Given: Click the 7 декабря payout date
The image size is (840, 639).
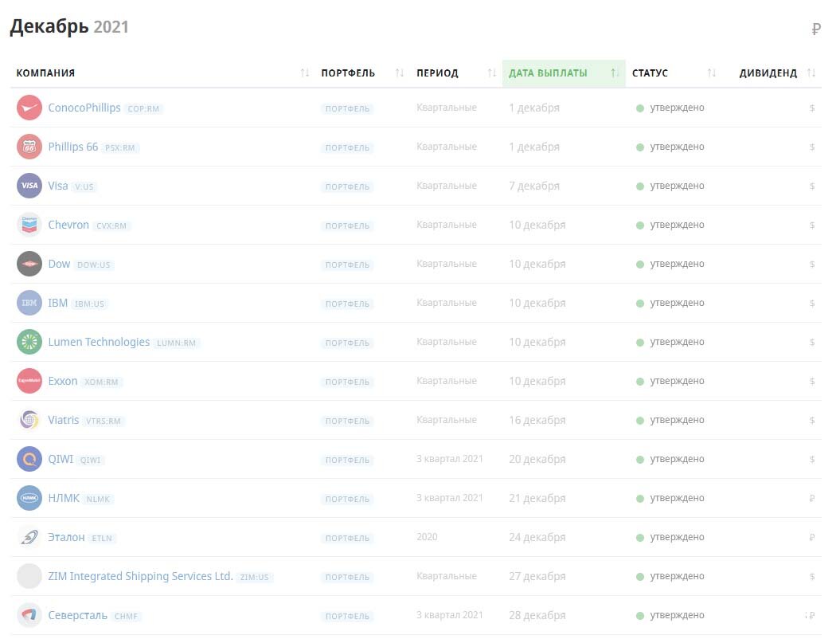Looking at the screenshot, I should click(534, 186).
